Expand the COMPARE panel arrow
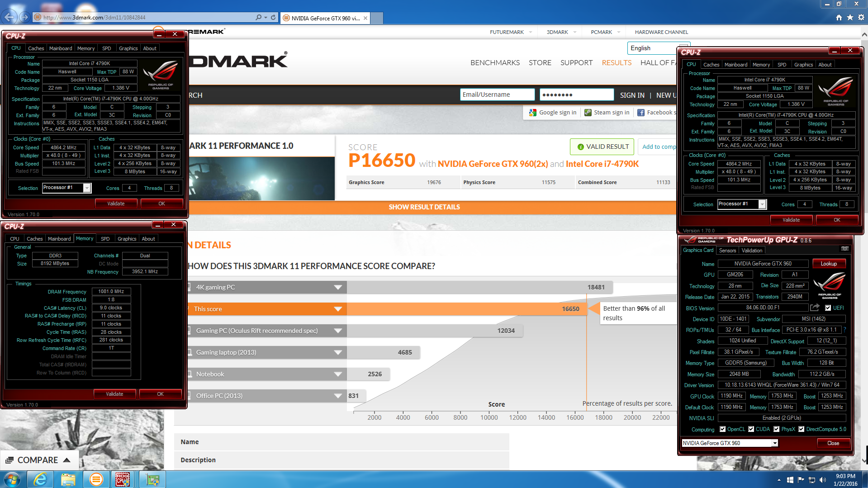This screenshot has width=868, height=488. [x=66, y=460]
